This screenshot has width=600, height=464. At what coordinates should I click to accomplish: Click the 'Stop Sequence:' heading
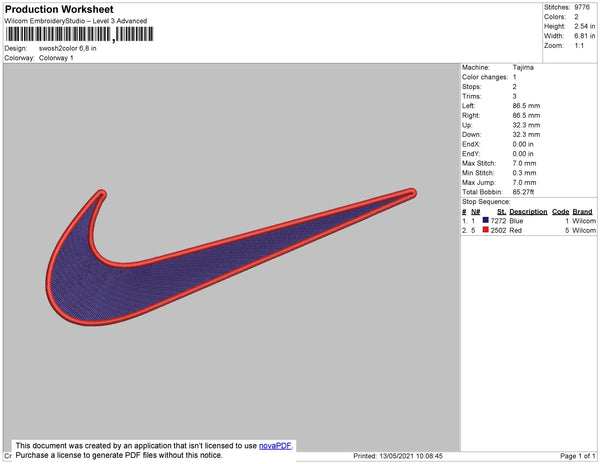[486, 202]
